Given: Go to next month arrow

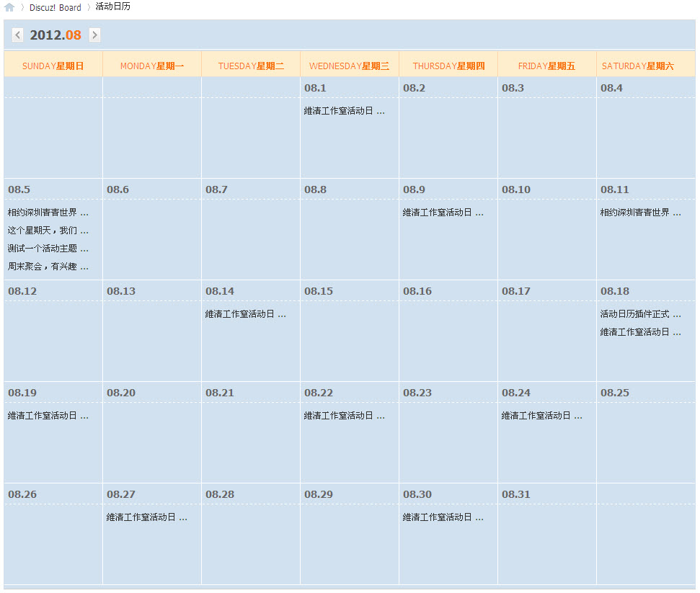Looking at the screenshot, I should [x=94, y=35].
